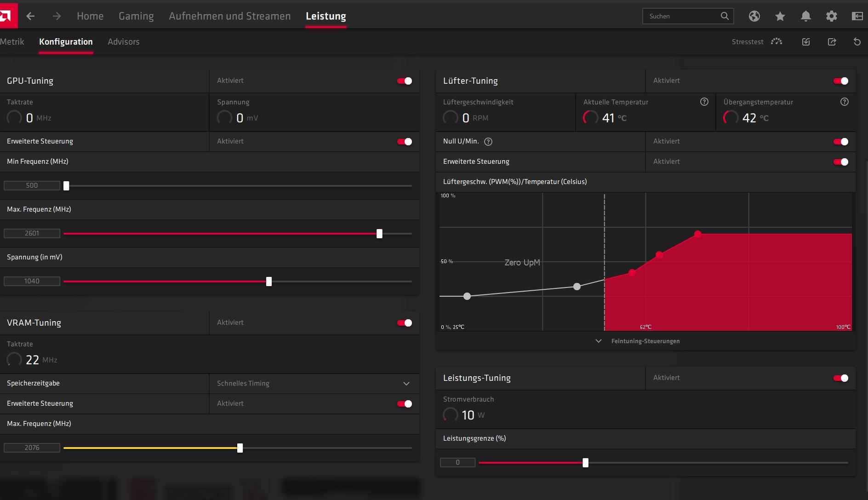Open notifications bell icon

point(805,16)
